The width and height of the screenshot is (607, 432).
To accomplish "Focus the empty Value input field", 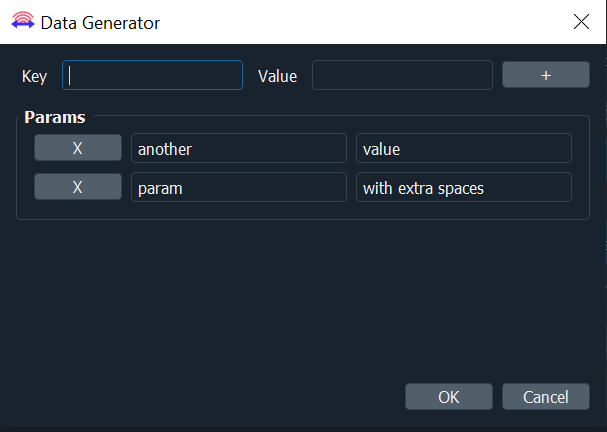I will pos(402,75).
